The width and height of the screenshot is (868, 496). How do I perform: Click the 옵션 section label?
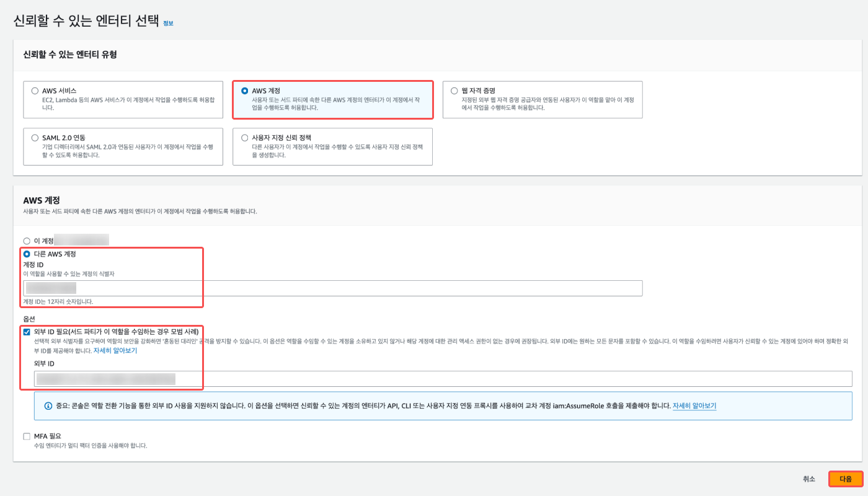[x=29, y=319]
